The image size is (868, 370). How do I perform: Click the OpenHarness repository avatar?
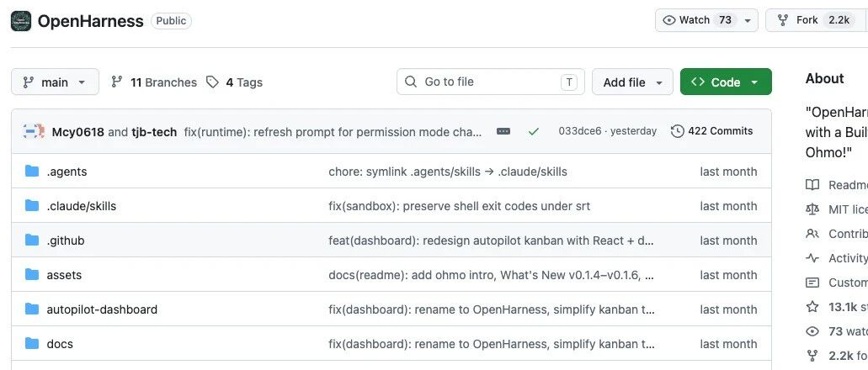pyautogui.click(x=21, y=21)
